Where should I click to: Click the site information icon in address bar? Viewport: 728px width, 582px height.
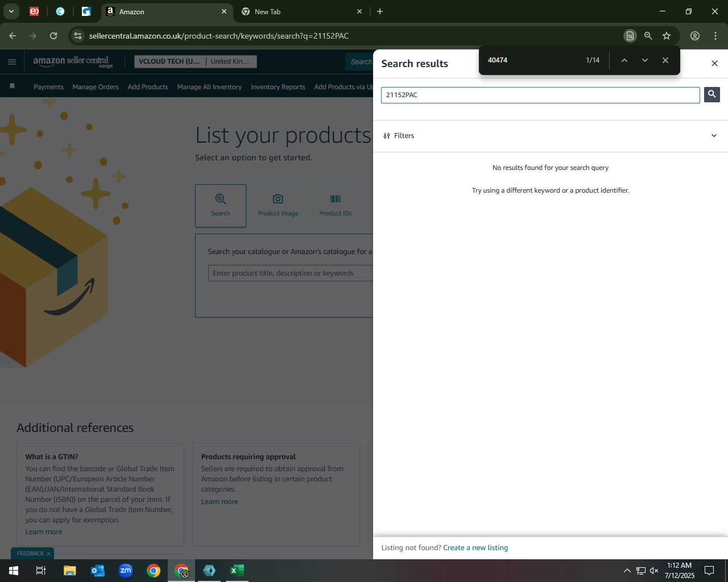click(78, 36)
